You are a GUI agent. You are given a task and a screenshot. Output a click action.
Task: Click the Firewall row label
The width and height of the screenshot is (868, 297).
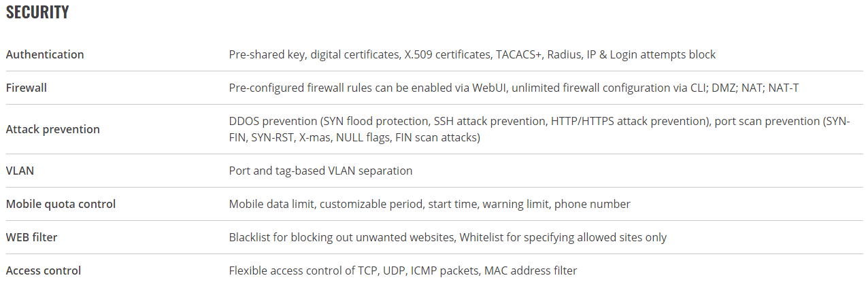coord(27,88)
